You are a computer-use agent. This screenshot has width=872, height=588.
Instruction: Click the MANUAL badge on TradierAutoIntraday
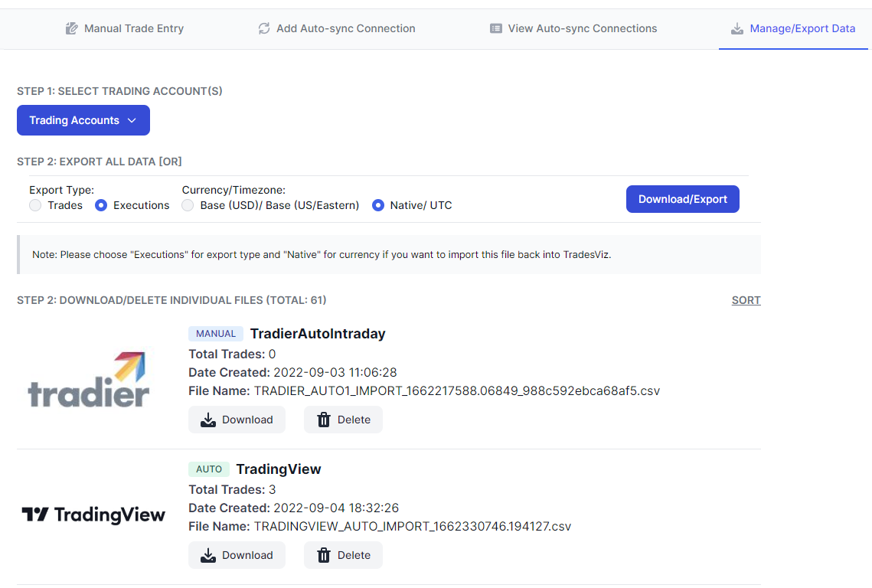[216, 333]
